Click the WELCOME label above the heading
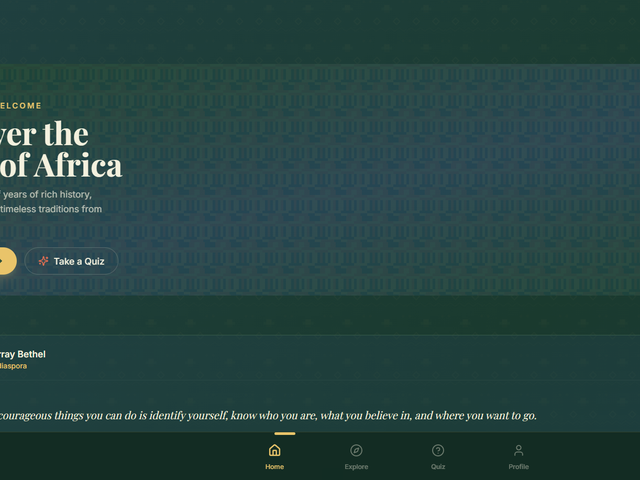This screenshot has height=480, width=640. tap(20, 106)
